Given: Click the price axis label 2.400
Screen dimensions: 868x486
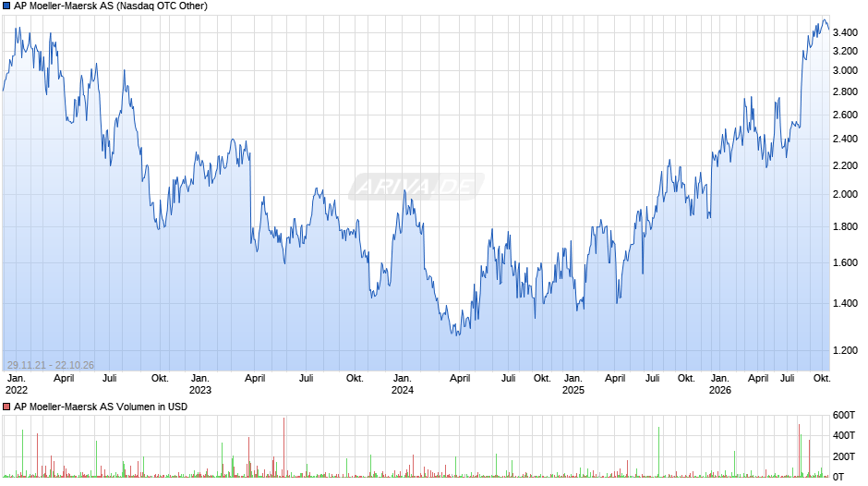Looking at the screenshot, I should [845, 139].
